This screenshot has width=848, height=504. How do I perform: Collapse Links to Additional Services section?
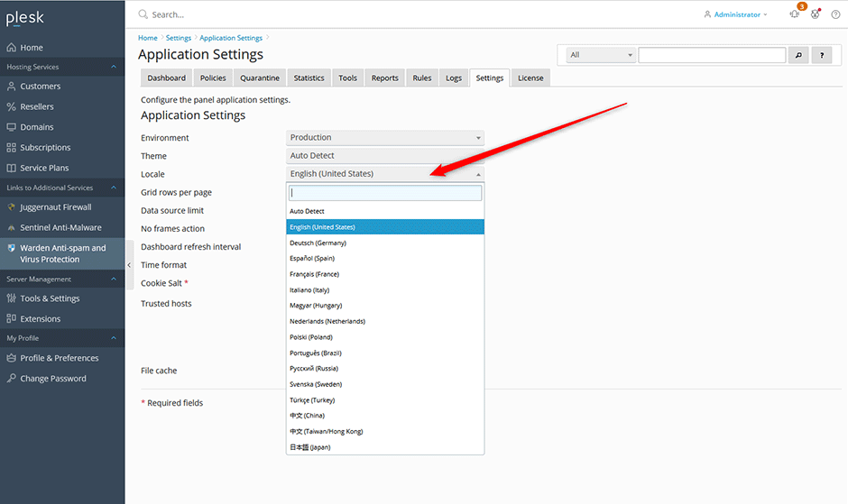(114, 188)
